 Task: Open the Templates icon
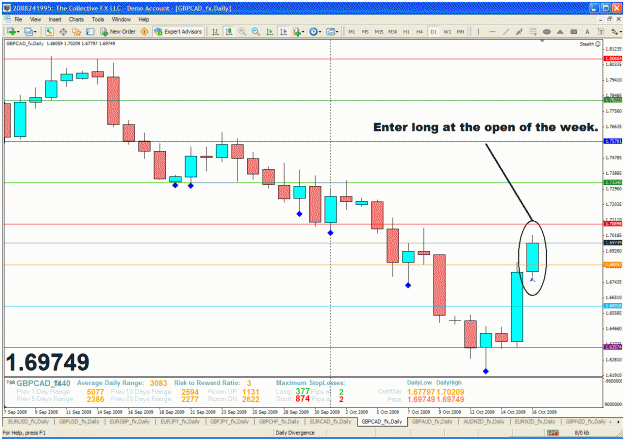[x=330, y=31]
